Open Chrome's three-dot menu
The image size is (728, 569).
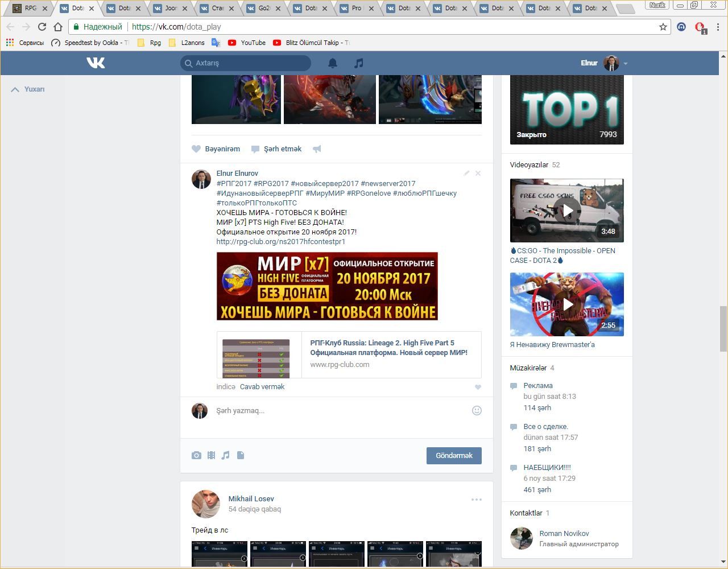718,27
